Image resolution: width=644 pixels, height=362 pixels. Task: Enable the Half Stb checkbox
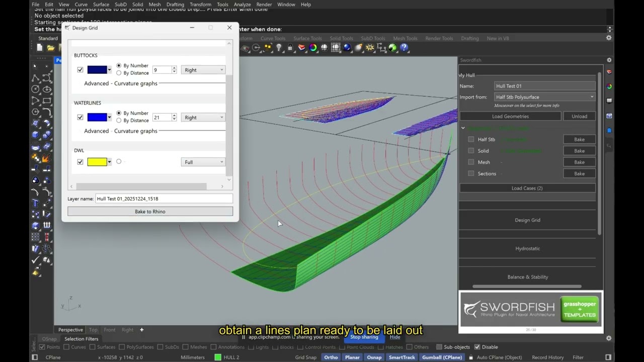(471, 139)
